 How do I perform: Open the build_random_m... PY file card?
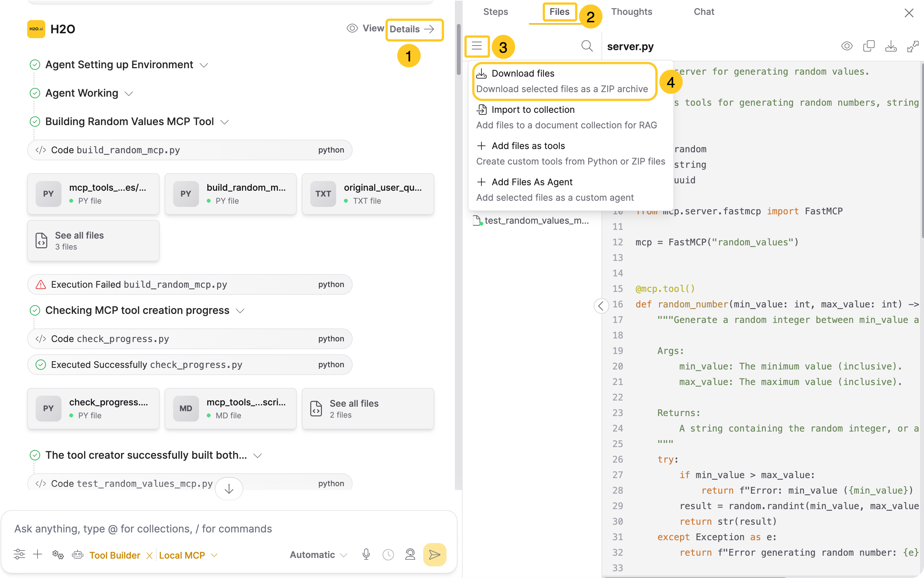231,194
